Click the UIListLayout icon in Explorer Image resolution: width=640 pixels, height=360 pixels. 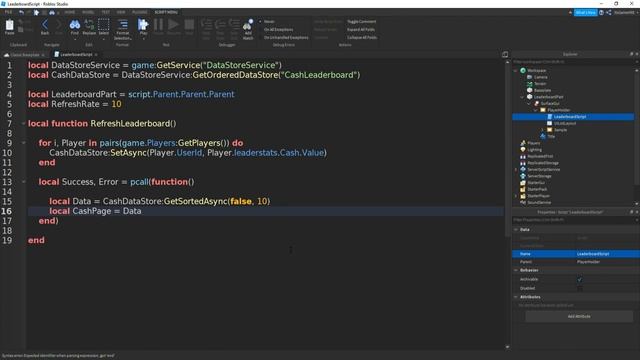point(549,123)
